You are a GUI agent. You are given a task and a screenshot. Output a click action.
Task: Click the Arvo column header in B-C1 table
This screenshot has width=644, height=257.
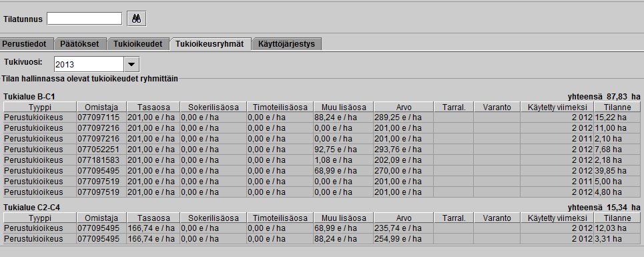pyautogui.click(x=403, y=107)
